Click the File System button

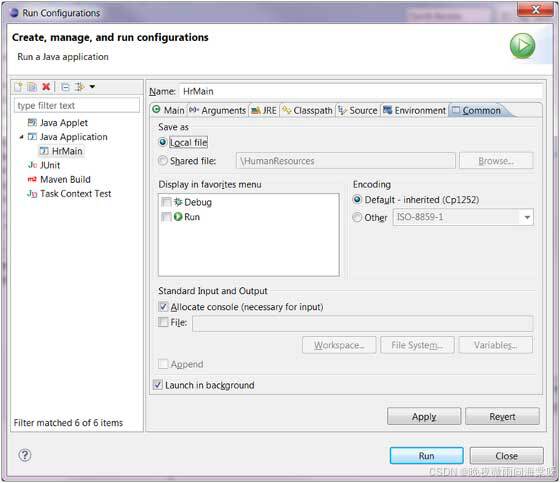click(417, 345)
